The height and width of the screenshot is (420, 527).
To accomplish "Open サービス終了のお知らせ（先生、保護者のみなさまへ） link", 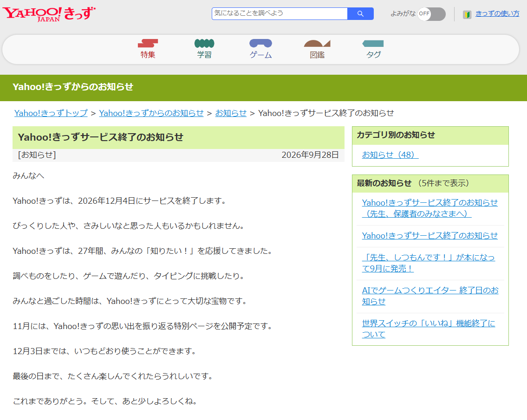I will point(430,208).
